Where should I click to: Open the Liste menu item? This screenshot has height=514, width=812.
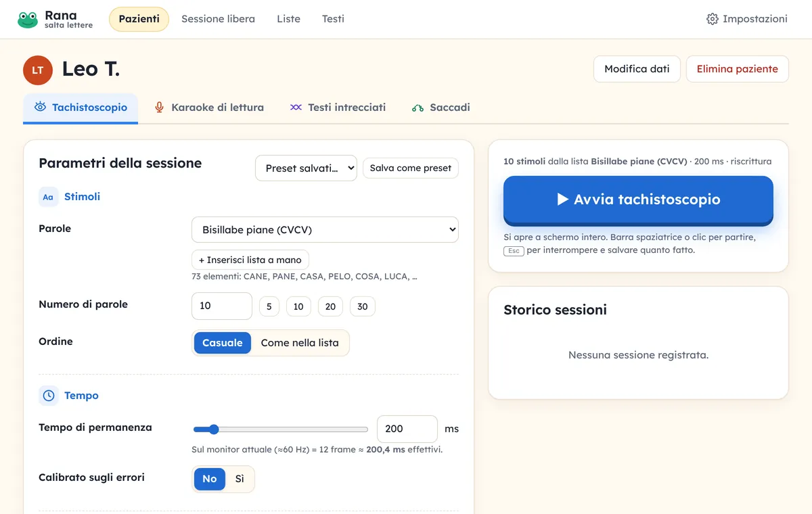click(288, 19)
